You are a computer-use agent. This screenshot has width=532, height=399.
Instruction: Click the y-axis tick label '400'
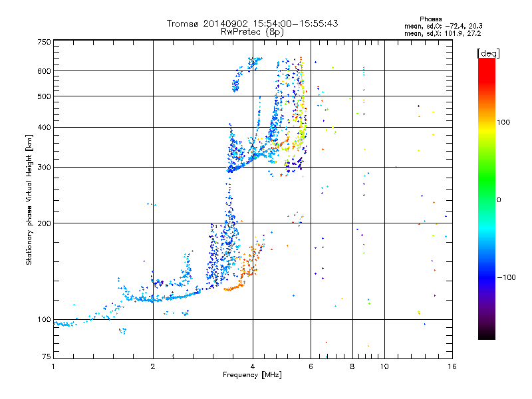pyautogui.click(x=44, y=128)
